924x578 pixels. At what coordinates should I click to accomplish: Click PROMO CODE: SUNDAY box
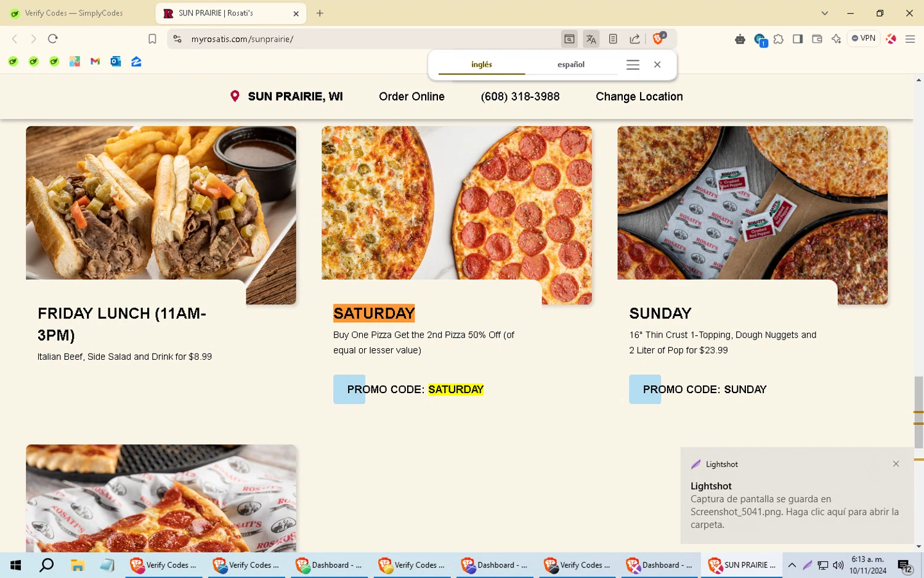698,389
